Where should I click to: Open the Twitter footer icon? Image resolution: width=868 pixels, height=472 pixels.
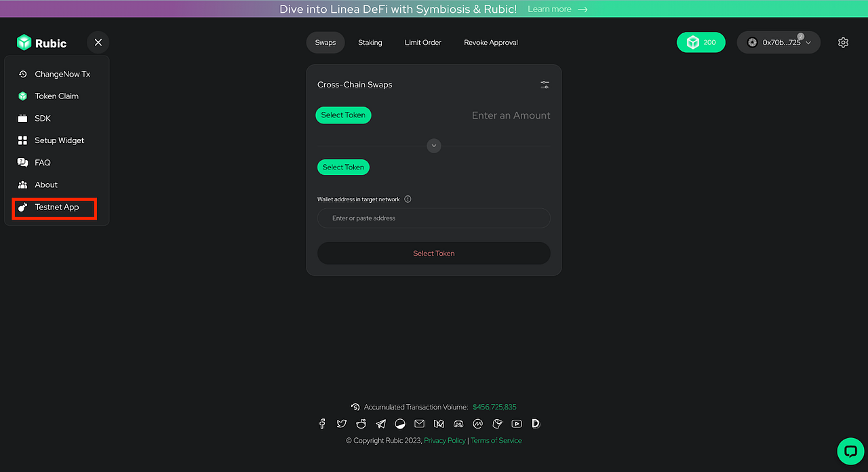(x=342, y=424)
